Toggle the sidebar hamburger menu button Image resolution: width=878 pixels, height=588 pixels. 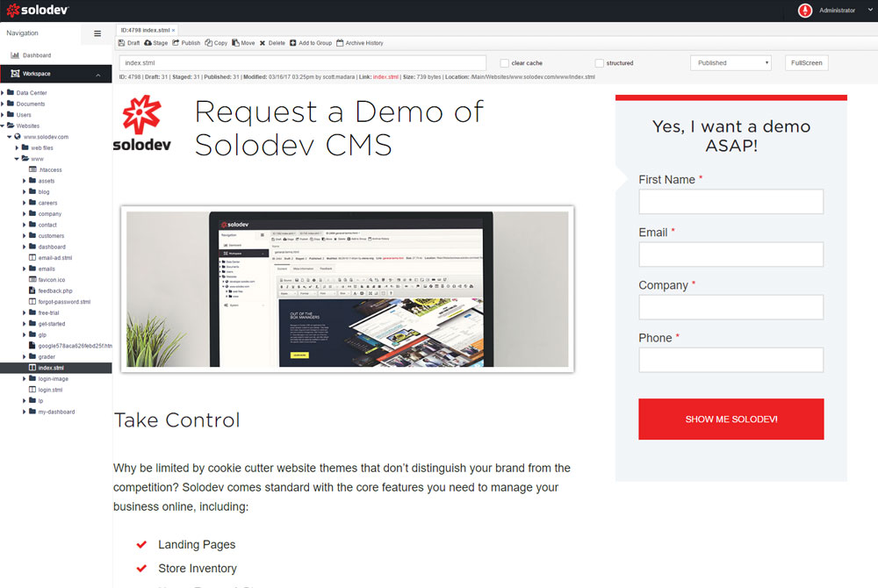97,33
